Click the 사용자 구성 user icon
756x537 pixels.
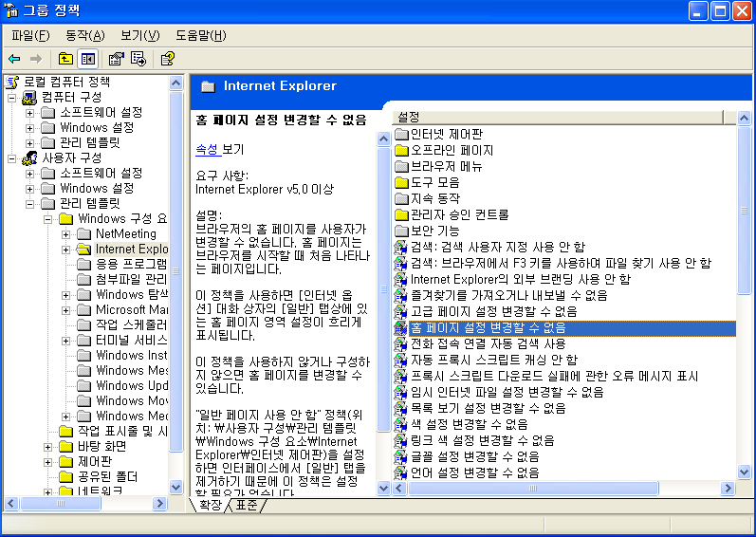(x=30, y=158)
